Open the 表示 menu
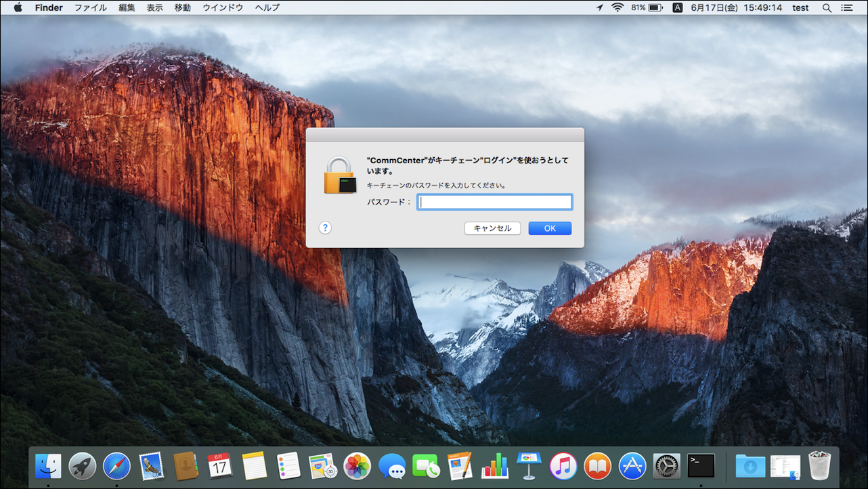This screenshot has height=489, width=868. coord(155,7)
